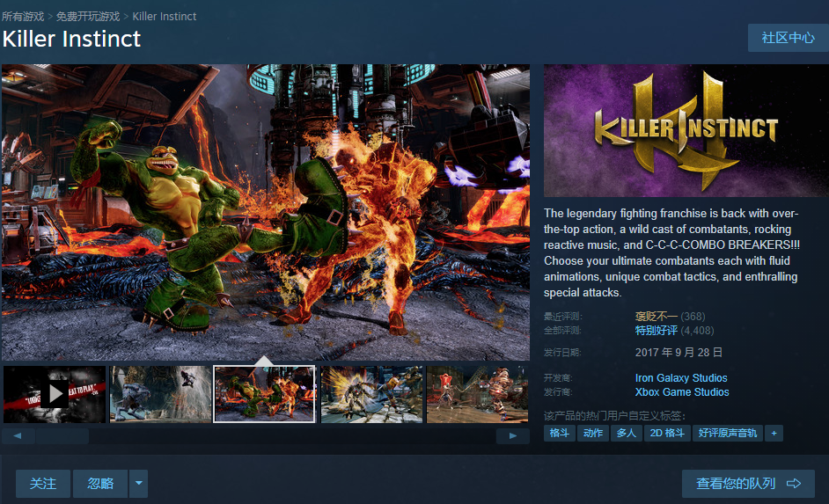The width and height of the screenshot is (829, 504).
Task: Click the left arrow of the thumbnail strip
Action: (x=18, y=436)
